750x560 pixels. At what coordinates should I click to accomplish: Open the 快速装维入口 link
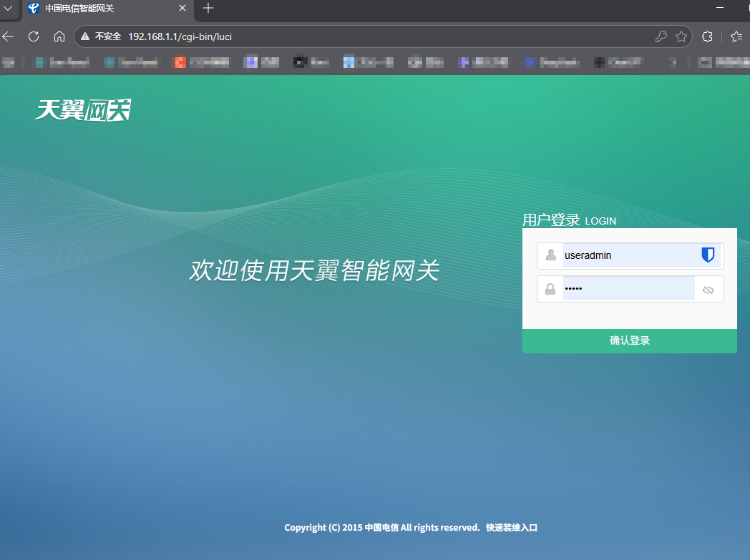point(512,528)
